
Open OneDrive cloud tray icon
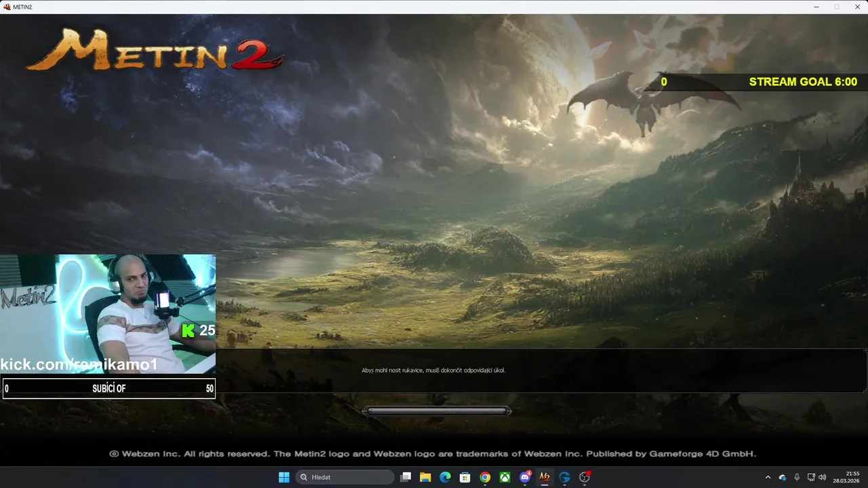pyautogui.click(x=783, y=477)
